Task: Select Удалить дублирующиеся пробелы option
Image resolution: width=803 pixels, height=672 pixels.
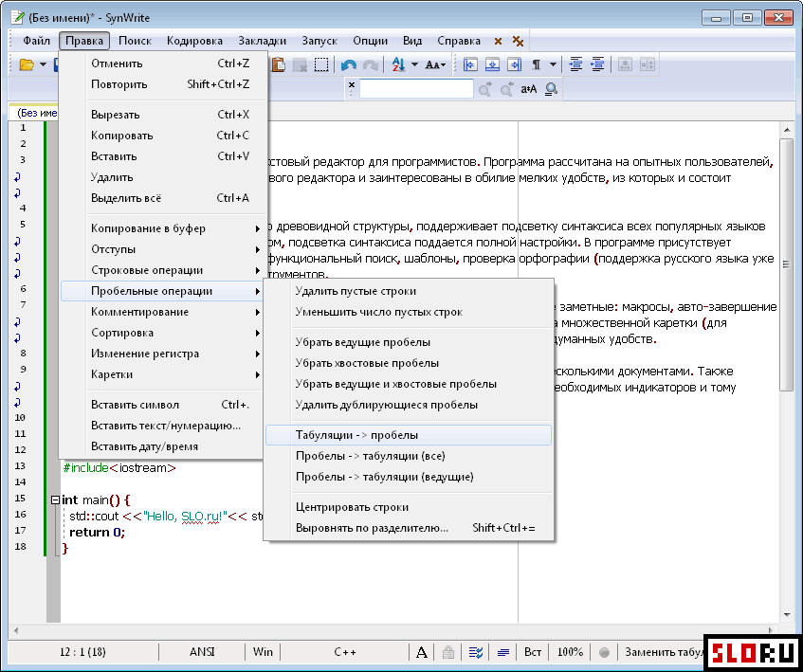Action: click(409, 405)
